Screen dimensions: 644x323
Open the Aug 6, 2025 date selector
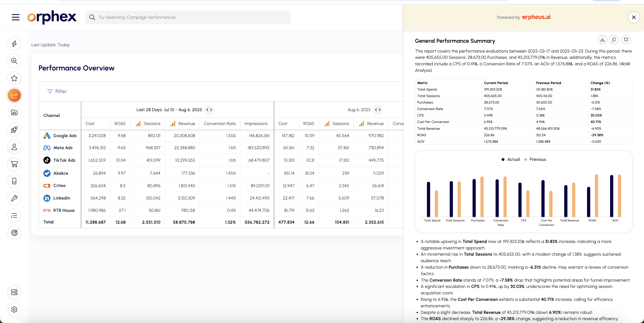point(378,110)
